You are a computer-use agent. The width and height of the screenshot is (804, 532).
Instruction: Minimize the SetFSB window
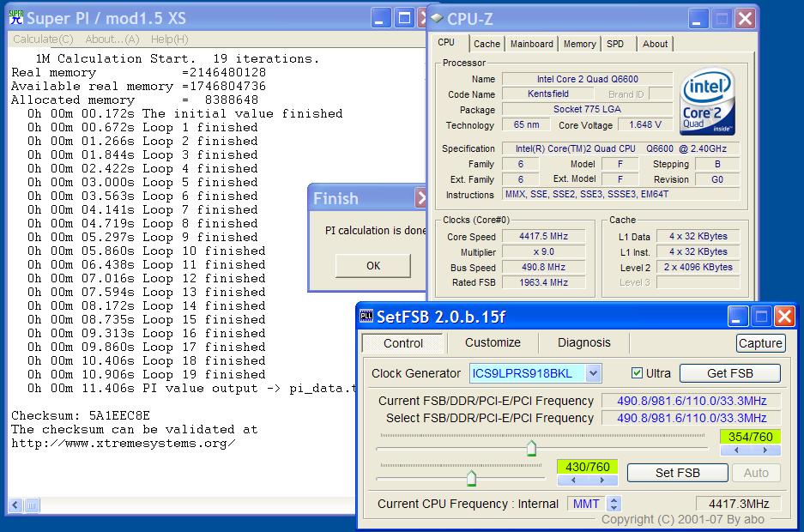point(737,317)
